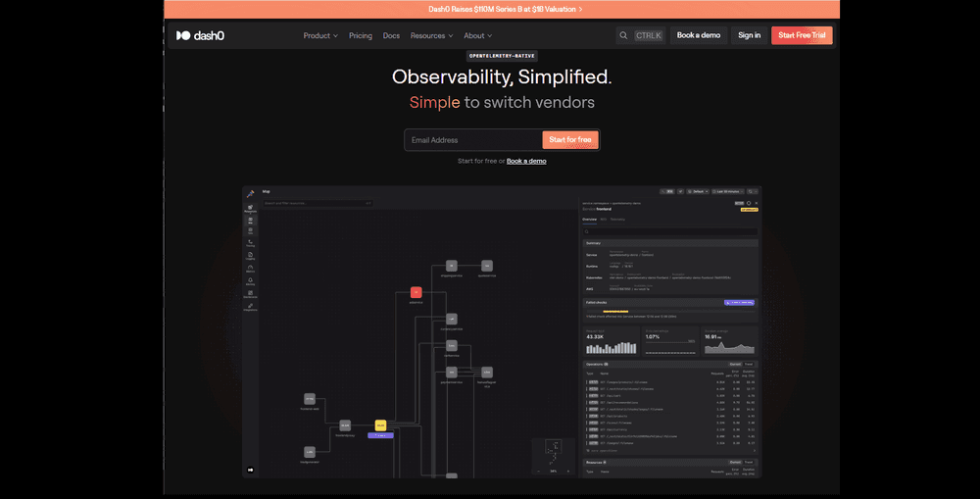Expand the Resources dropdown menu

tap(431, 35)
